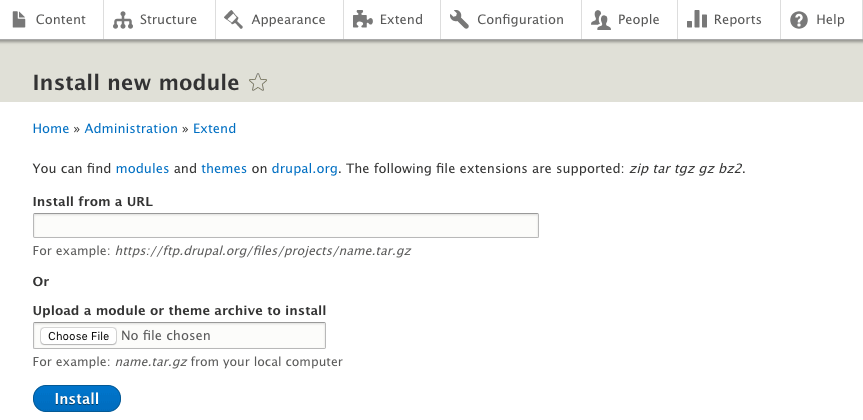Open the Content menu item

[x=62, y=19]
